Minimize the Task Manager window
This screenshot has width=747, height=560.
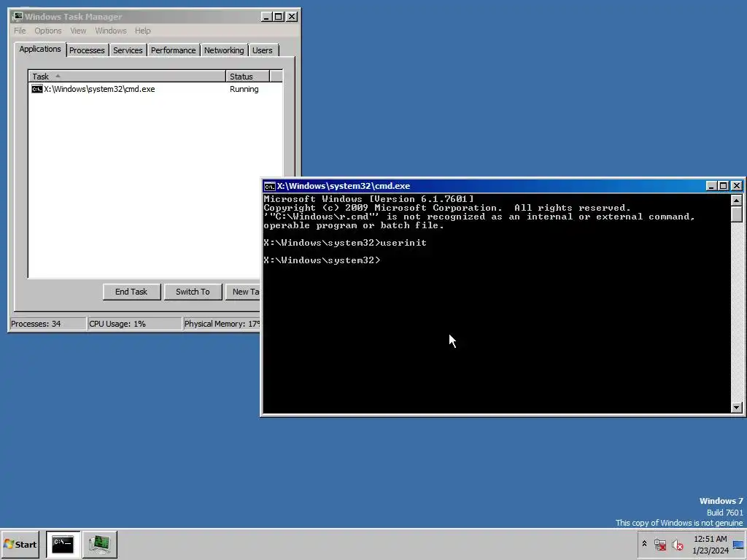click(266, 17)
